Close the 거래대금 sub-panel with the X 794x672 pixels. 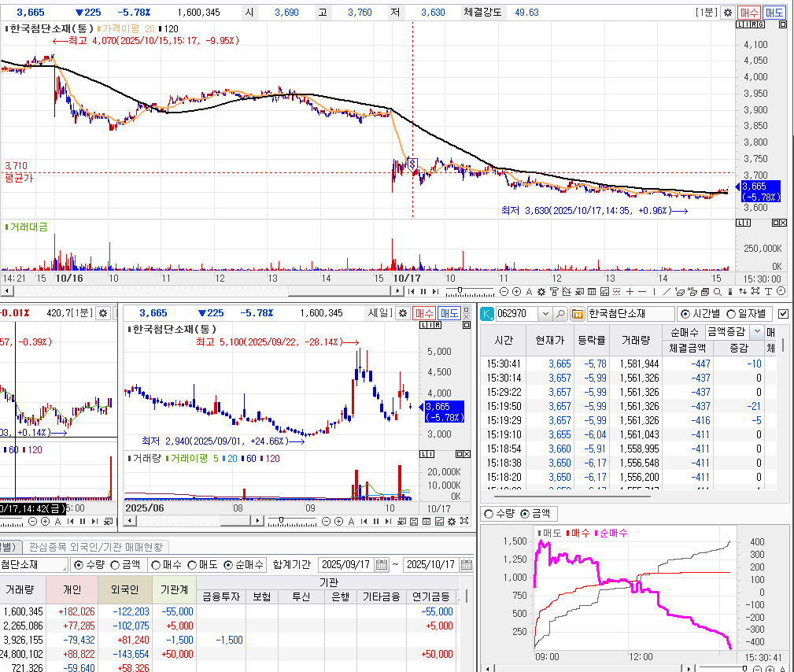tap(783, 223)
